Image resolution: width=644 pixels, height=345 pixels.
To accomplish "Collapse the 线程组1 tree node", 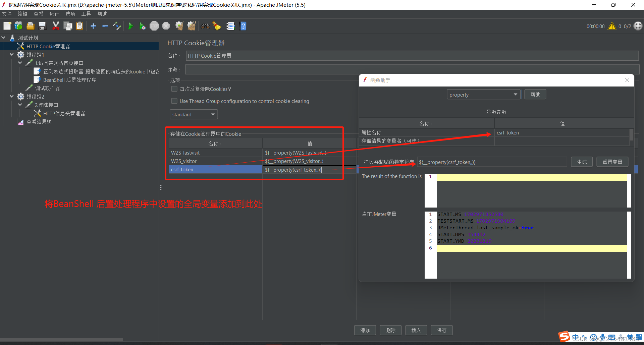I will point(12,55).
